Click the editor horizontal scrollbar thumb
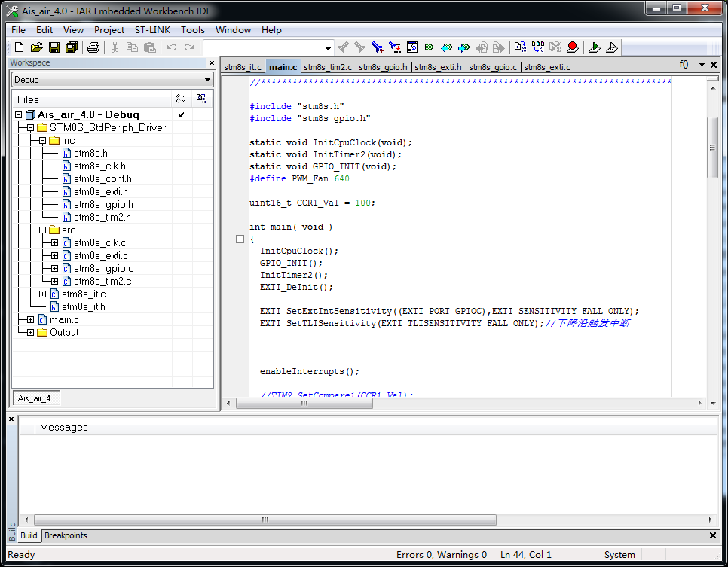This screenshot has height=567, width=728. (304, 403)
